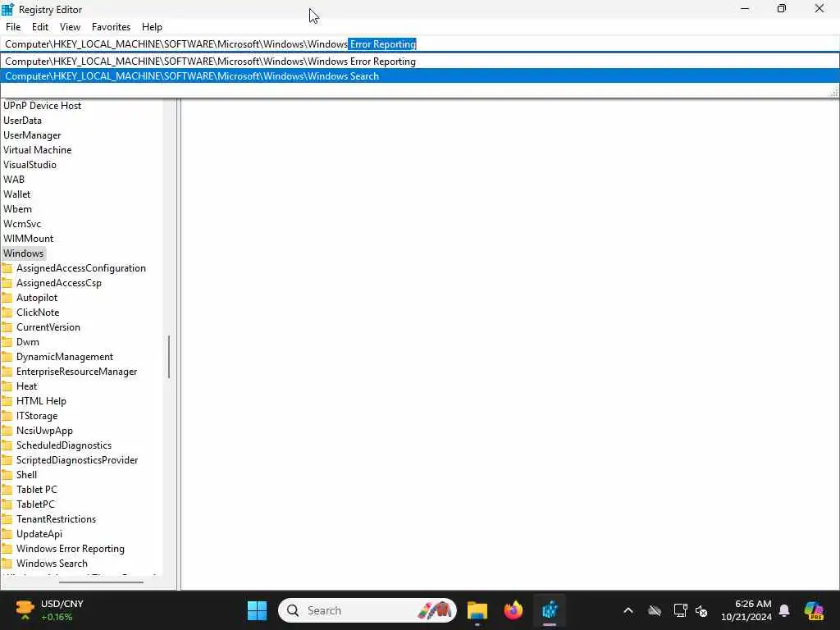Click the Shell folder icon
This screenshot has height=630, width=840.
7,475
